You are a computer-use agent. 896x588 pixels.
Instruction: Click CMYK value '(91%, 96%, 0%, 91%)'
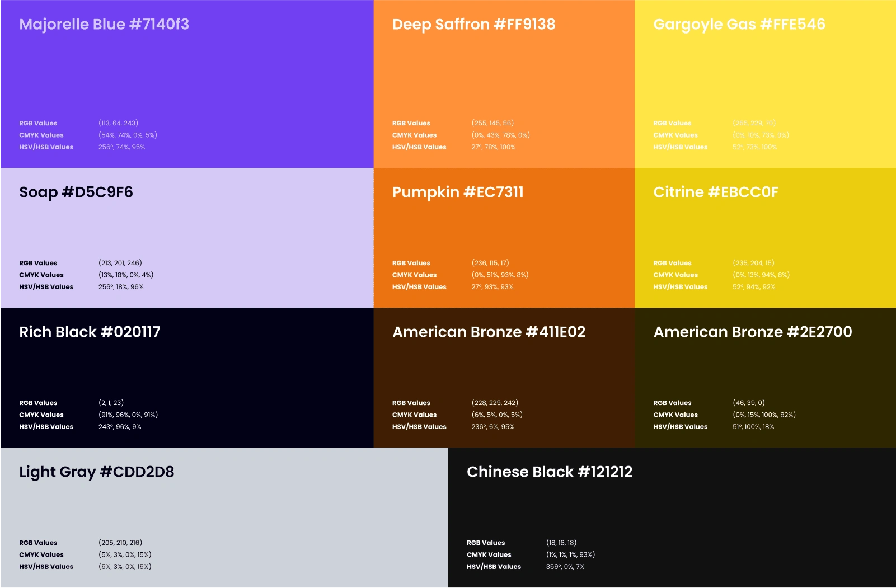pyautogui.click(x=128, y=415)
